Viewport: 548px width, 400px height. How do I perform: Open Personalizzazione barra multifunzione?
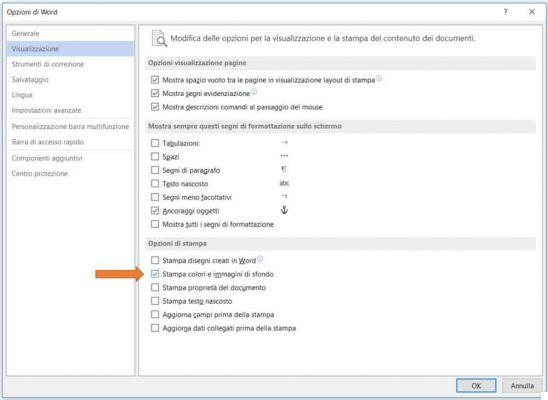[x=70, y=126]
